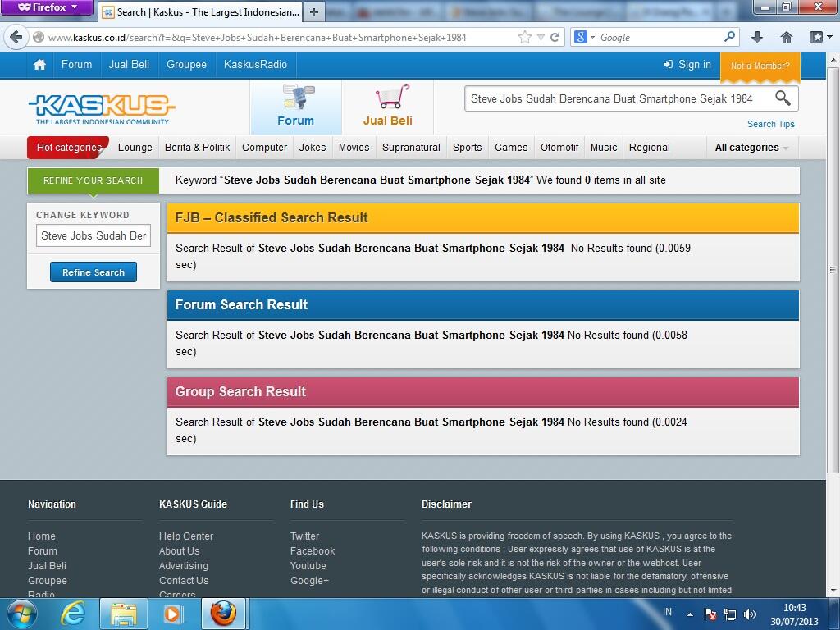Select the Movies category
This screenshot has width=840, height=630.
(354, 148)
